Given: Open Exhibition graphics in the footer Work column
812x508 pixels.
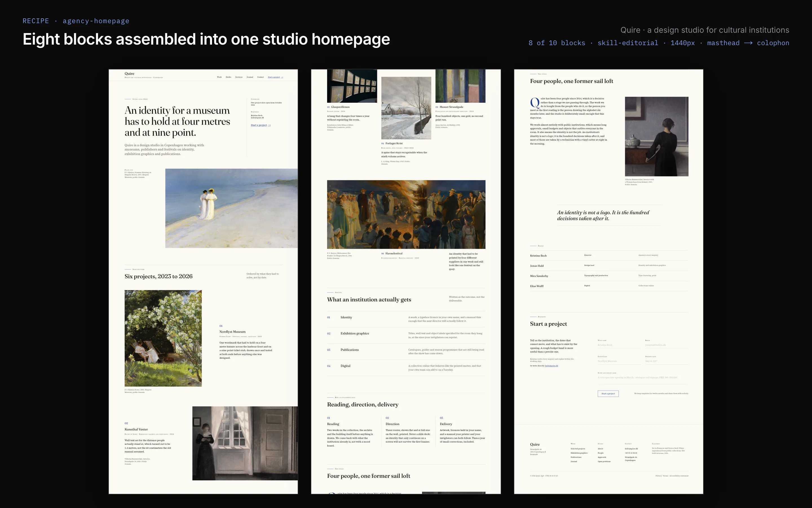Looking at the screenshot, I should [579, 453].
